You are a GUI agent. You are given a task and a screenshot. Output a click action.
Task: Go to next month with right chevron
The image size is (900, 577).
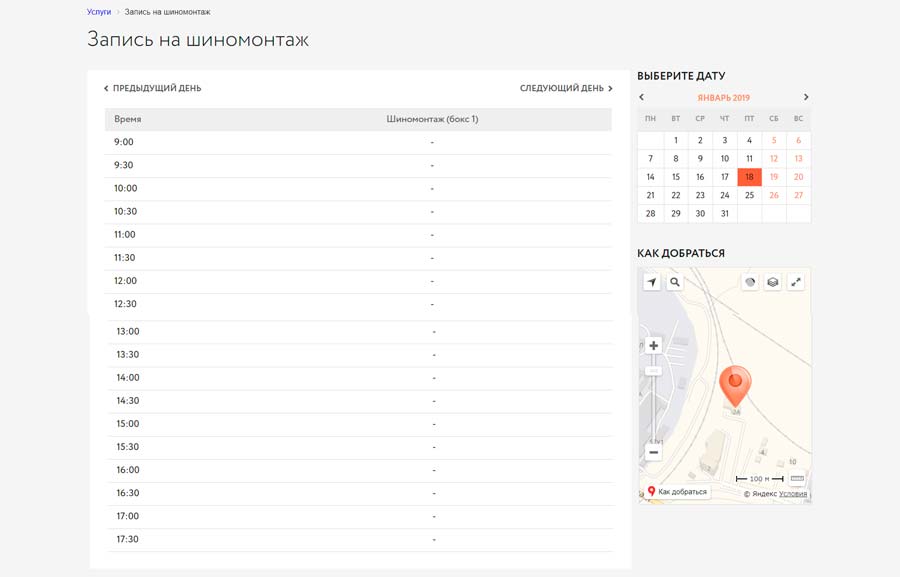tap(806, 97)
